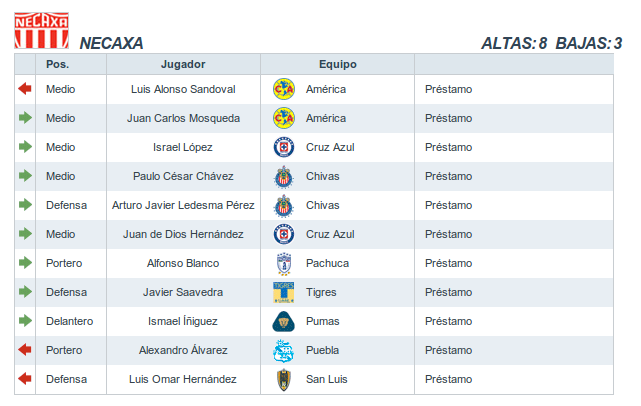Click the Necaxa club logo
641x406 pixels.
(x=41, y=30)
